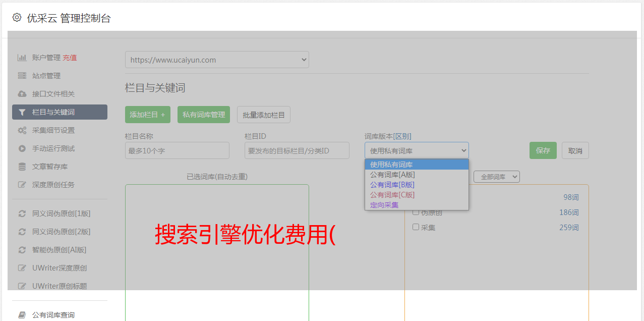The height and width of the screenshot is (321, 644).
Task: Click the refresh icon for 同义词伪原创[2版]
Action: [22, 232]
